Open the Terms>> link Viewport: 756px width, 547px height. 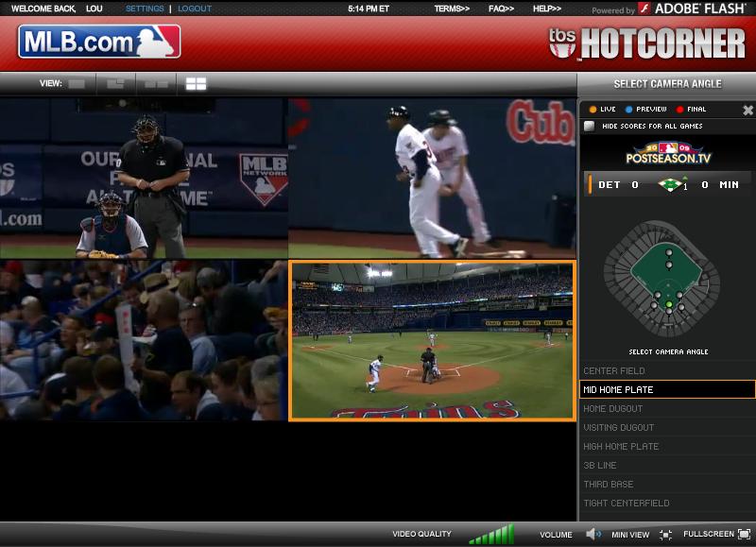(452, 9)
